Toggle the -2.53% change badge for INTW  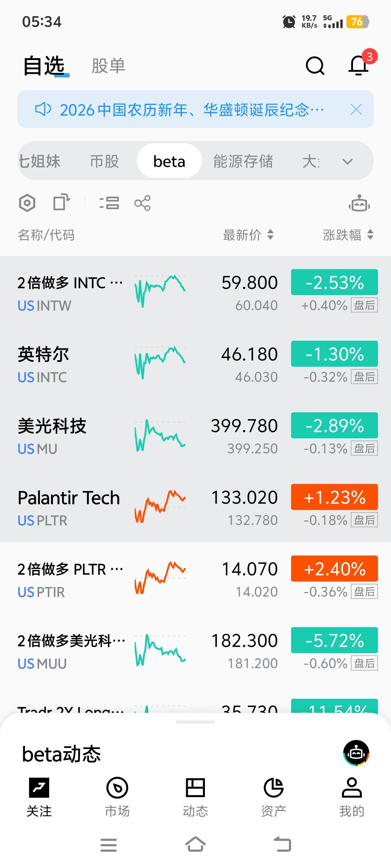[x=334, y=282]
